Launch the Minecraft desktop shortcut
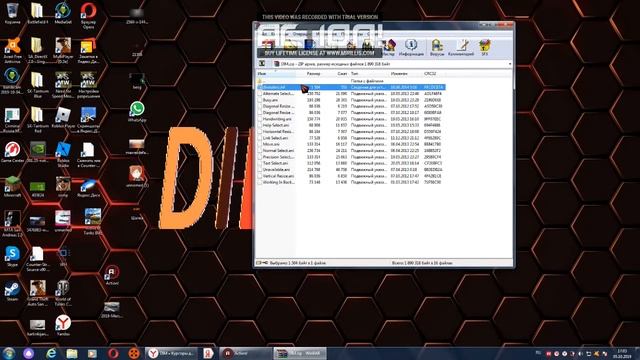The width and height of the screenshot is (640, 360). [x=12, y=187]
